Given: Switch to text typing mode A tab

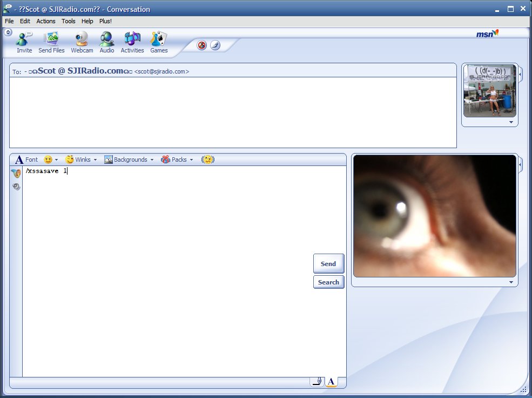Looking at the screenshot, I should [x=331, y=382].
